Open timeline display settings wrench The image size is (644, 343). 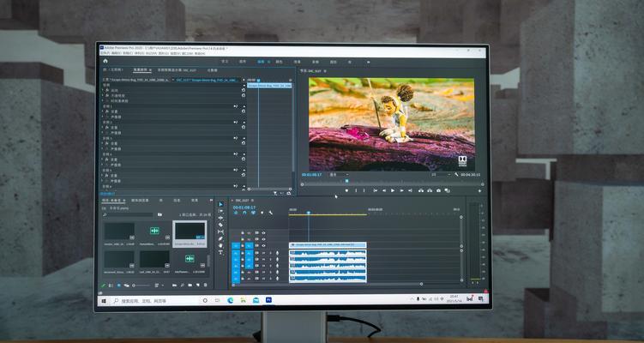pyautogui.click(x=271, y=213)
